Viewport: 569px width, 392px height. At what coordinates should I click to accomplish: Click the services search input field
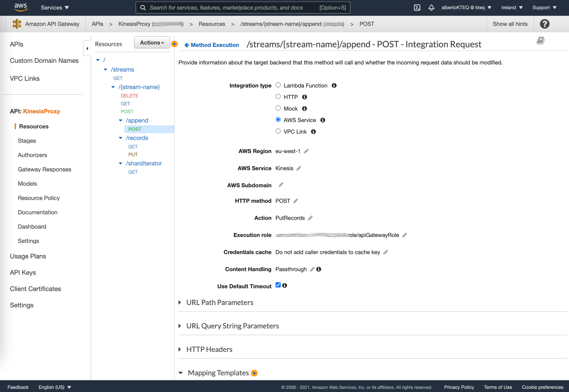[x=243, y=8]
